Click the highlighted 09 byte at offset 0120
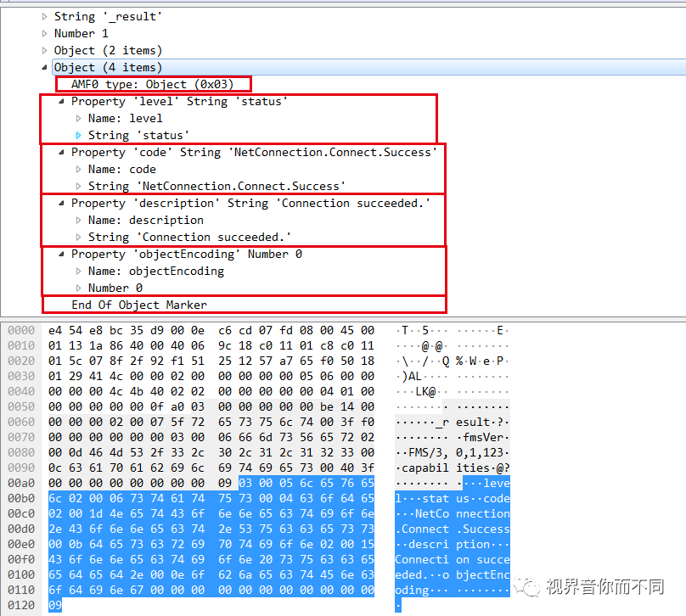 pos(55,606)
